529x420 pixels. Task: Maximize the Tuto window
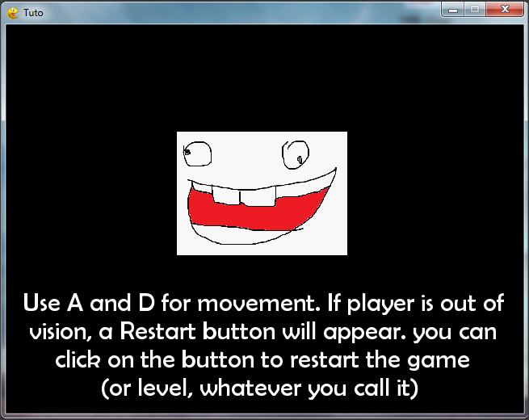coord(475,10)
